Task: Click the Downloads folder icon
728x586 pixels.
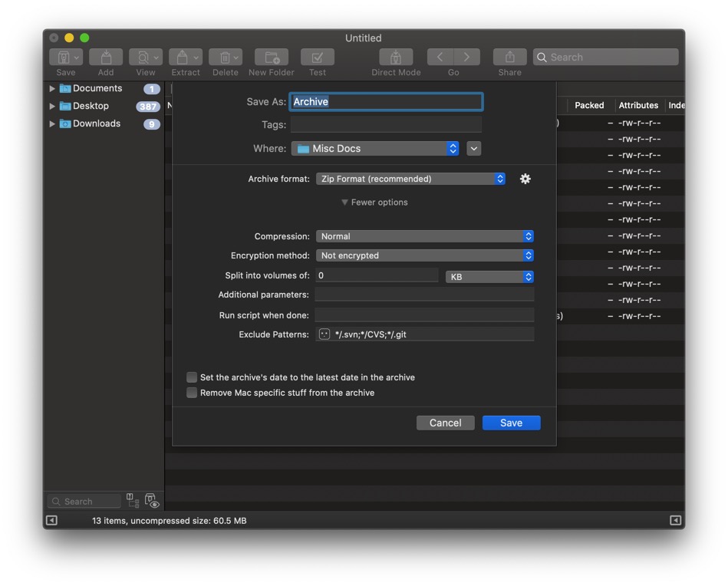Action: [x=65, y=123]
